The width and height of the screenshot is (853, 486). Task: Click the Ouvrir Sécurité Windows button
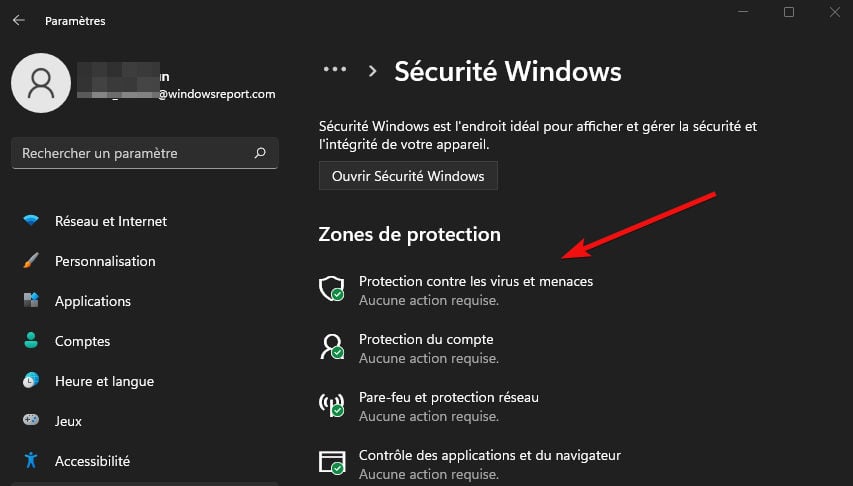click(408, 176)
